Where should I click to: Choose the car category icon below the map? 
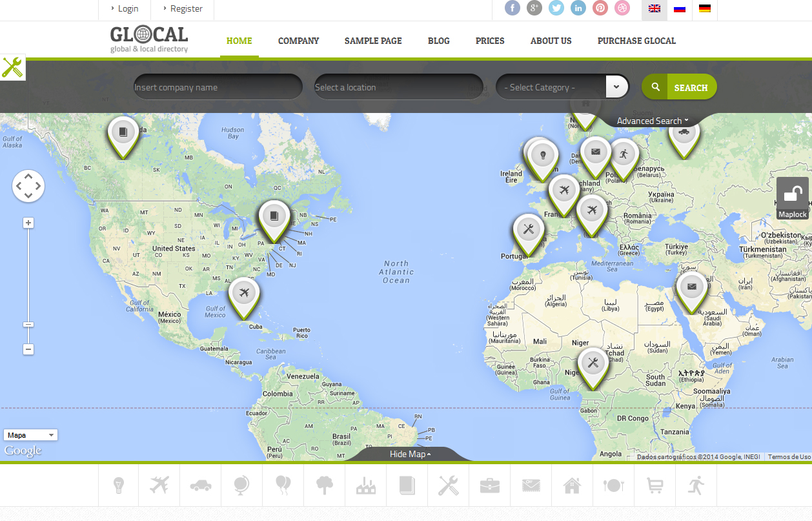click(x=200, y=485)
